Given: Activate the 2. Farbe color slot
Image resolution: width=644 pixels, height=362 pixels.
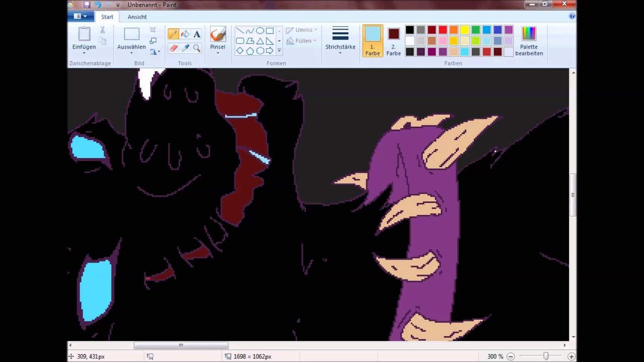Looking at the screenshot, I should click(x=393, y=41).
